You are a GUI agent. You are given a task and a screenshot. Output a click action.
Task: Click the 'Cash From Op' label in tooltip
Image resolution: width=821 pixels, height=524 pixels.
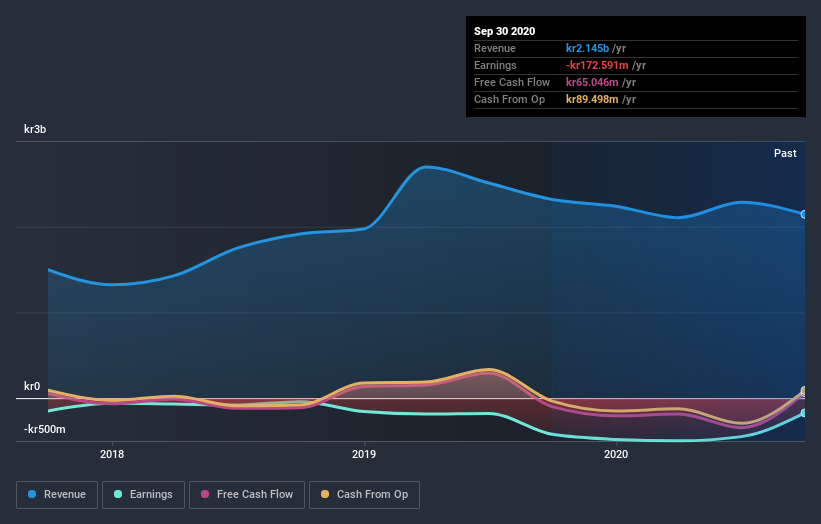pyautogui.click(x=509, y=99)
